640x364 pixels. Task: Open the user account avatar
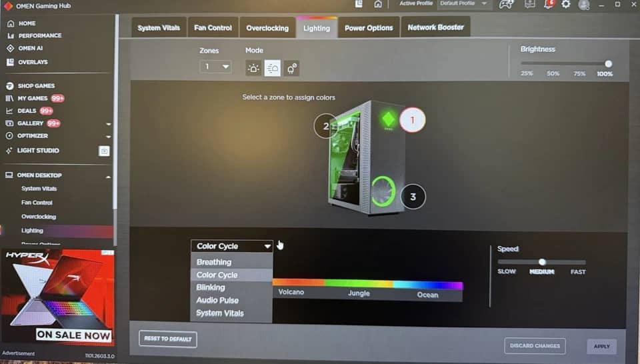click(x=584, y=5)
